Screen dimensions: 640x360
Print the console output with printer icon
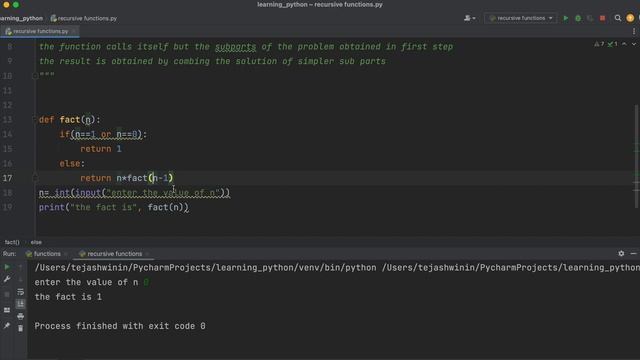20,316
